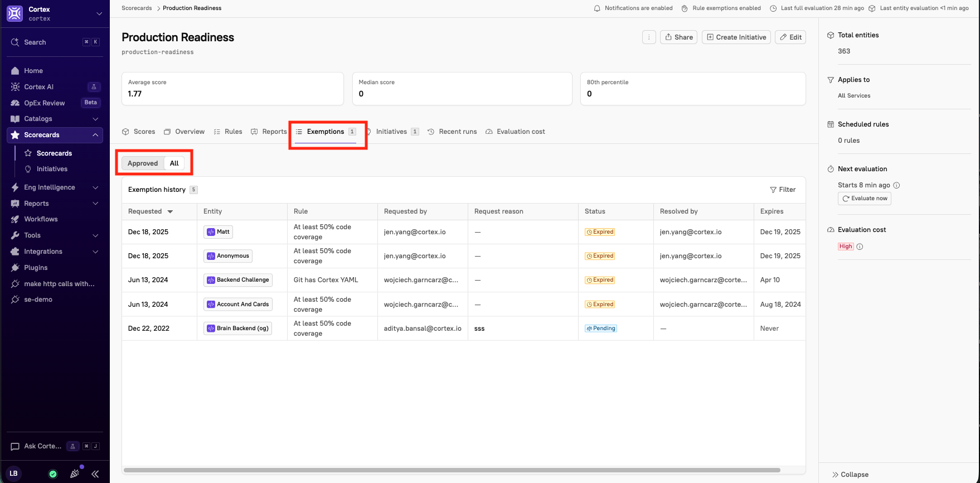Image resolution: width=980 pixels, height=483 pixels.
Task: Open the Filter for exemption history
Action: 783,190
